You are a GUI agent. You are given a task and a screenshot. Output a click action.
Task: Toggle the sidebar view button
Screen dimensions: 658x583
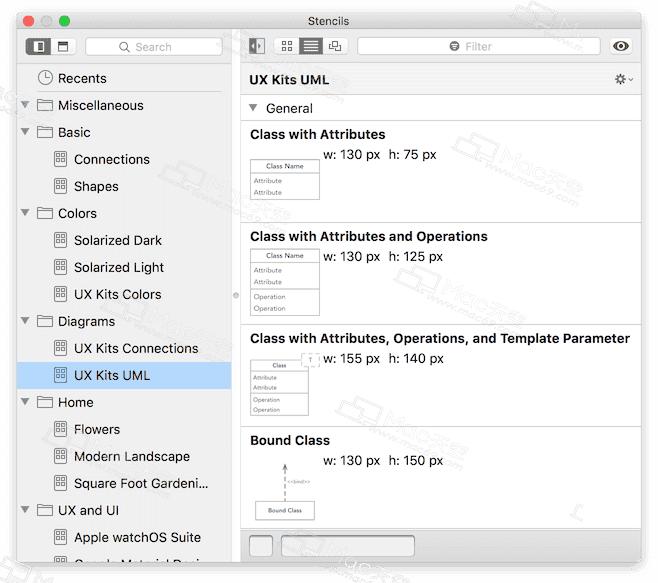tap(39, 47)
